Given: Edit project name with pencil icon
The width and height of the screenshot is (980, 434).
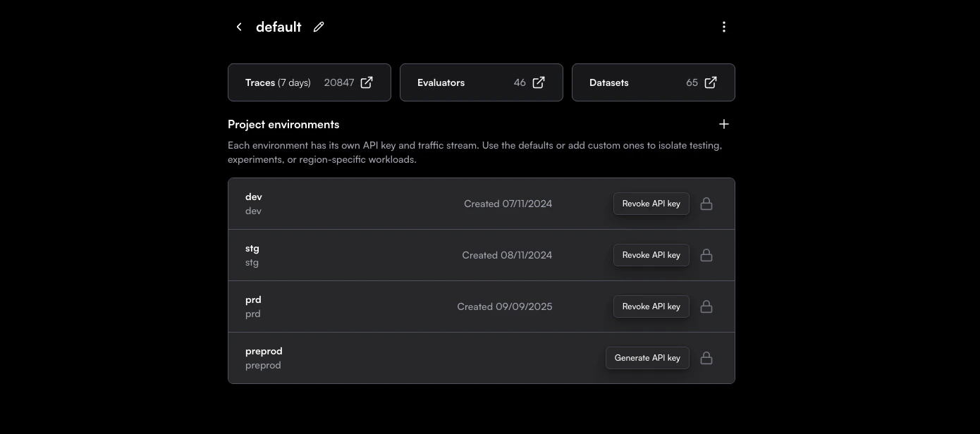Looking at the screenshot, I should (319, 27).
